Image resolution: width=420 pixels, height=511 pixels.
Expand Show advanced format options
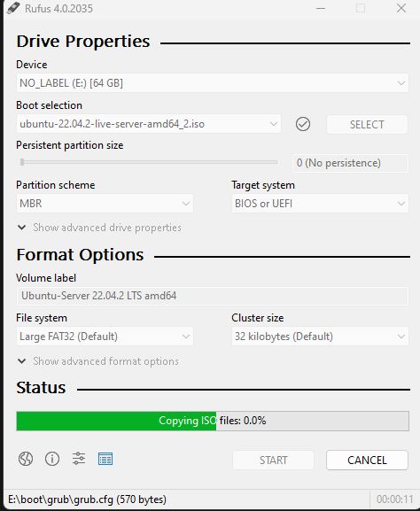tap(98, 361)
